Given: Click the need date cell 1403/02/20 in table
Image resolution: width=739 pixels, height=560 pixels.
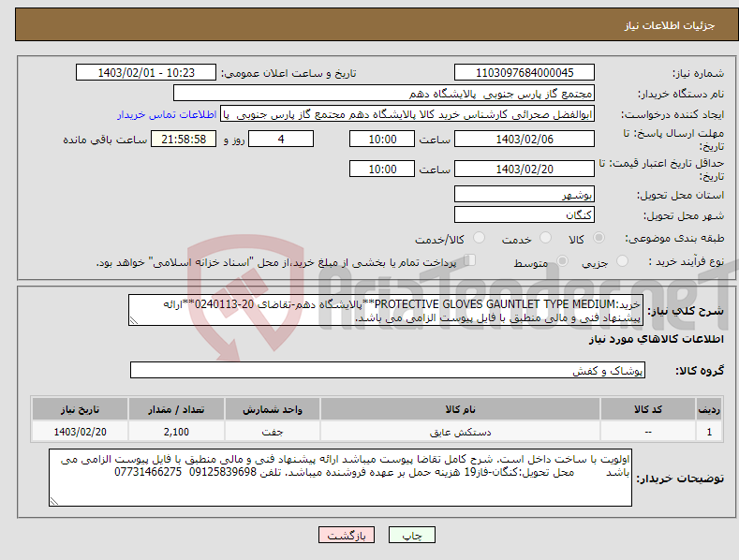Looking at the screenshot, I should click(80, 432).
